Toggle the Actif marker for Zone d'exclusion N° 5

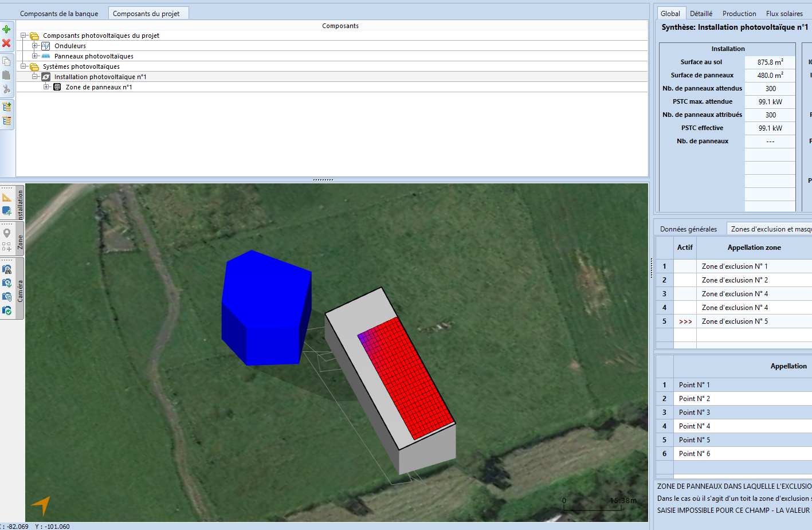[x=685, y=321]
